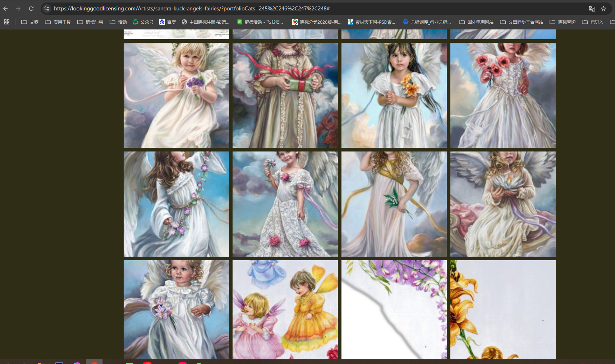Expand the 实用工具 bookmark folder
The width and height of the screenshot is (615, 364).
pyautogui.click(x=58, y=22)
